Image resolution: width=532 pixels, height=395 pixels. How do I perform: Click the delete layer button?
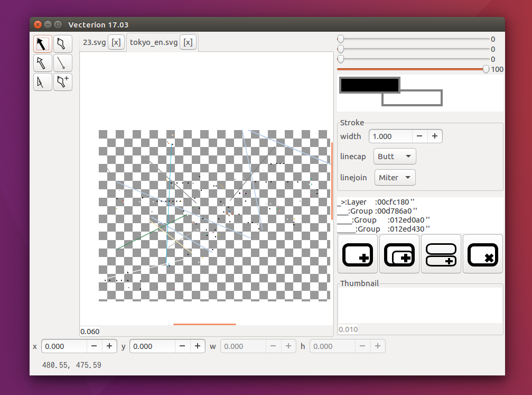pos(483,254)
